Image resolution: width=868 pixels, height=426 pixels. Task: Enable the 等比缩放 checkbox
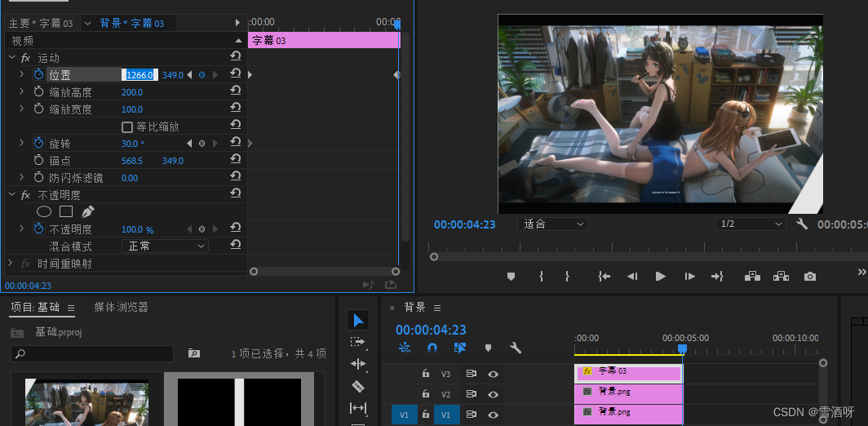coord(127,127)
